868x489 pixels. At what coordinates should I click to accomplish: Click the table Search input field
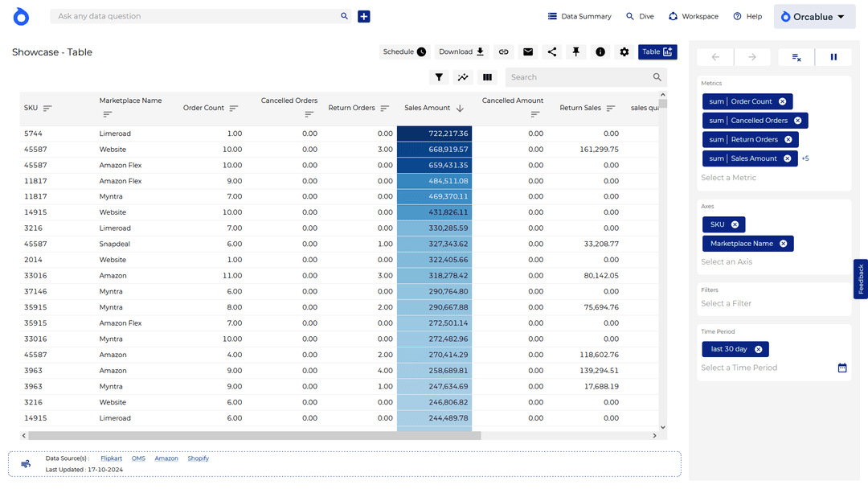[579, 77]
